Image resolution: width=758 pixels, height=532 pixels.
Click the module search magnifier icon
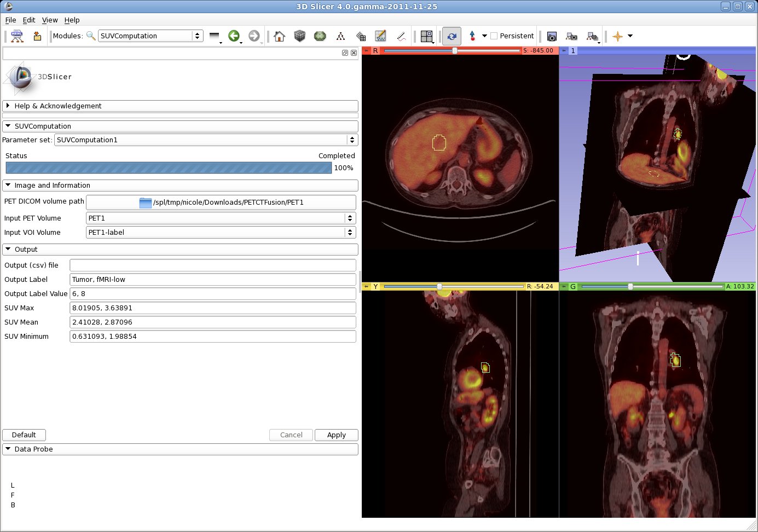91,36
